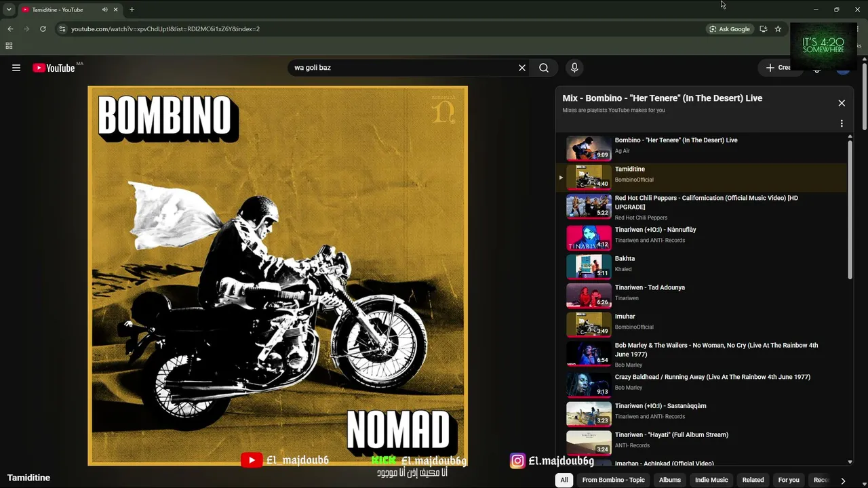Click the "Tamiditine" video title below player
The height and width of the screenshot is (488, 868).
pyautogui.click(x=28, y=478)
